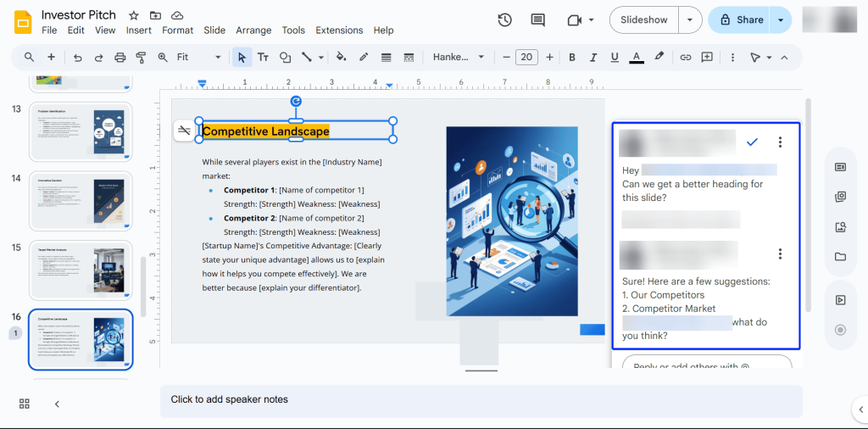The width and height of the screenshot is (868, 429).
Task: Click the Share button
Action: 741,20
